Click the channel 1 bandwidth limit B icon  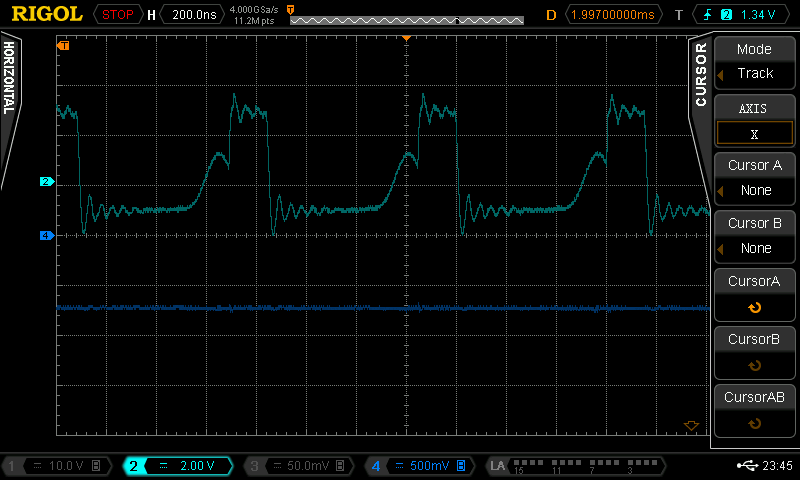point(96,466)
